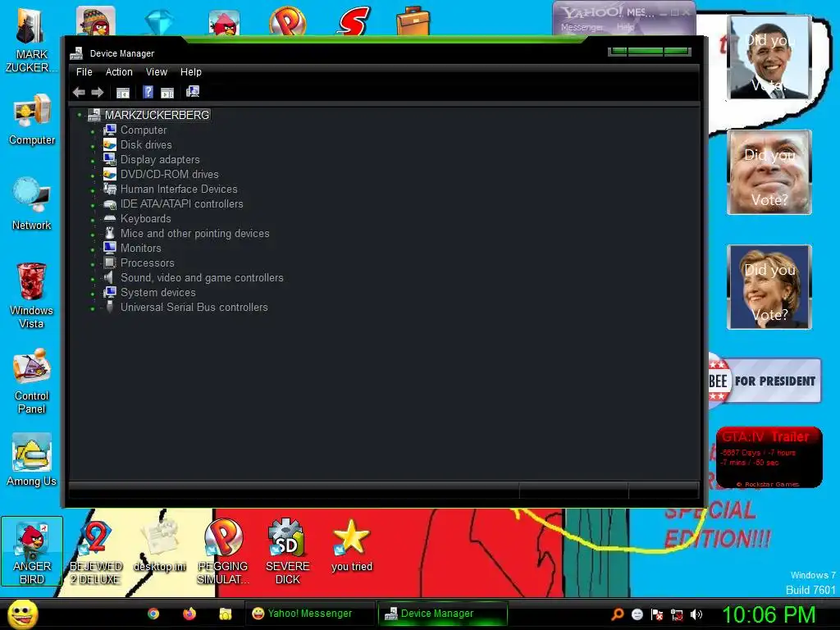Viewport: 840px width, 630px height.
Task: Expand the DVD/CD-ROM drives node
Action: coord(93,176)
